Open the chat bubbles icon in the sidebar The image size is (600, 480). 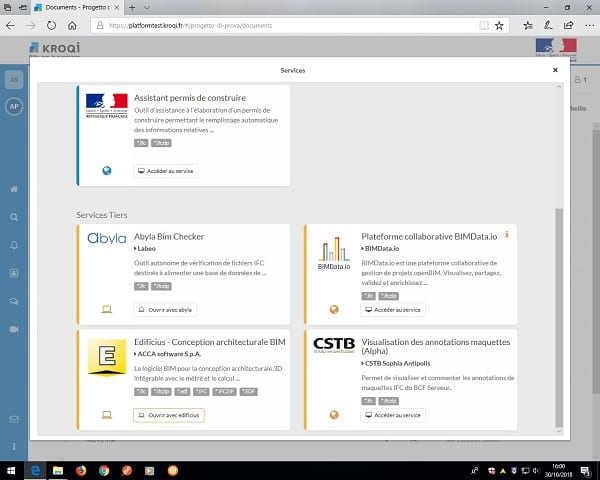(x=14, y=301)
